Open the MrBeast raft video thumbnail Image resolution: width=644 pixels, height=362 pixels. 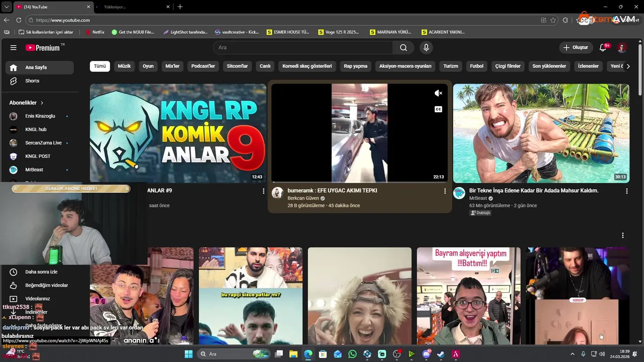coord(541,133)
